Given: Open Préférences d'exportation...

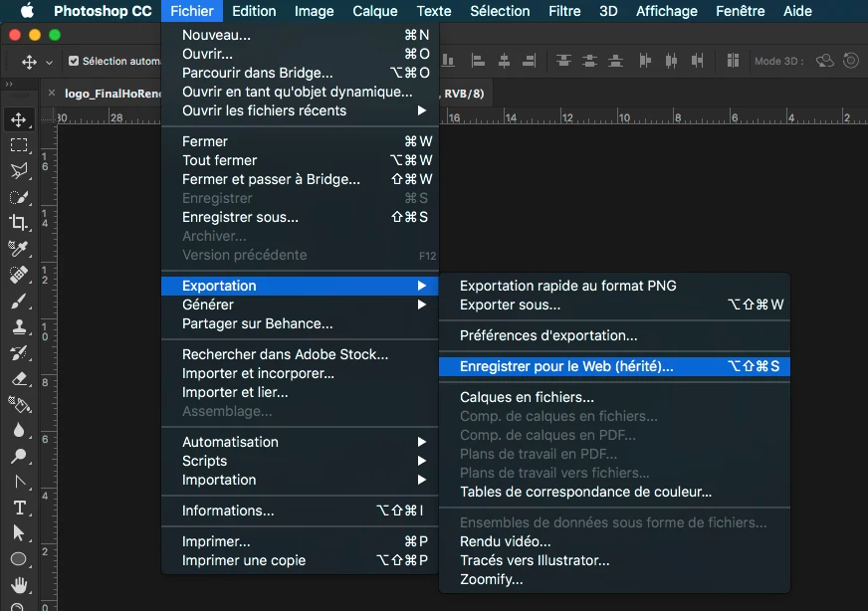Looking at the screenshot, I should [614, 335].
